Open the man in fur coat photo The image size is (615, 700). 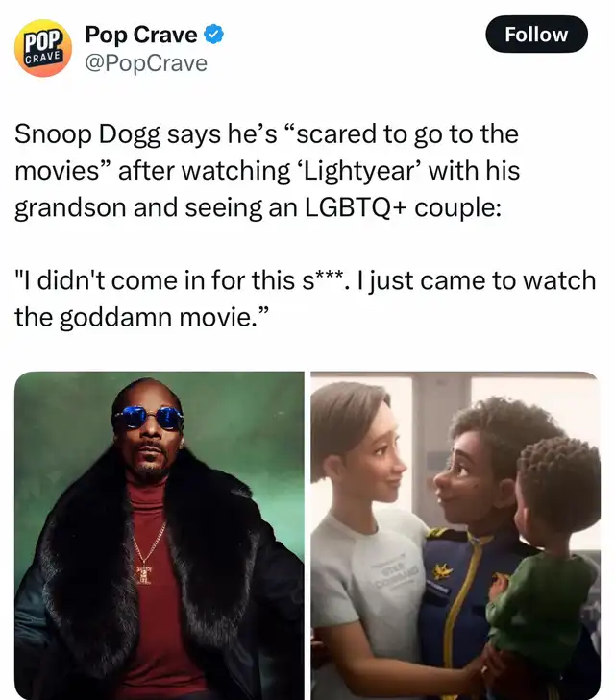click(x=160, y=535)
